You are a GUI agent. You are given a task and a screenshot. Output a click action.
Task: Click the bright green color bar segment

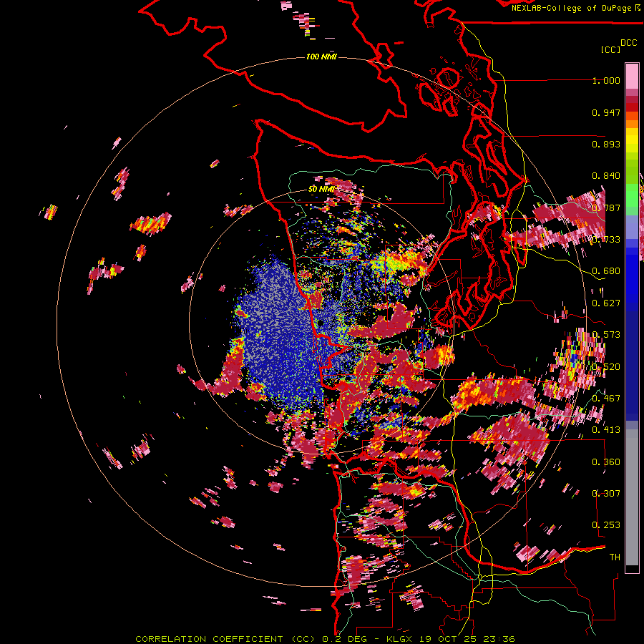coord(632,195)
